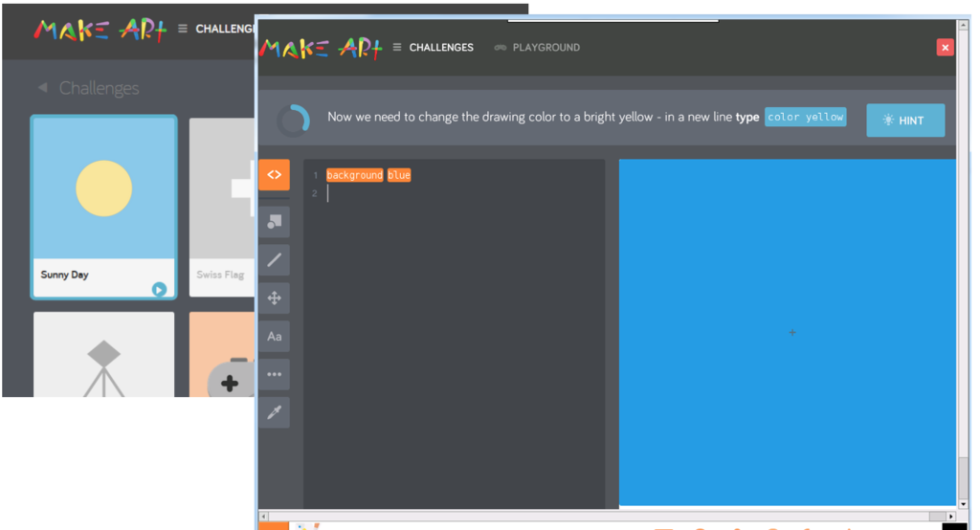Open the game controller challenge thumbnail
The height and width of the screenshot is (530, 980).
click(x=222, y=354)
